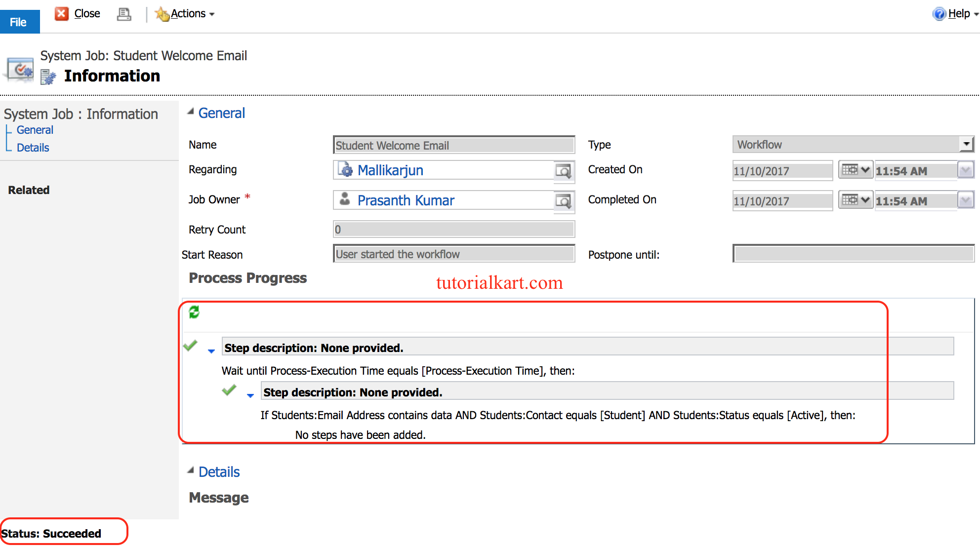Viewport: 980px width, 546px height.
Task: Click the Help question mark icon
Action: (939, 14)
